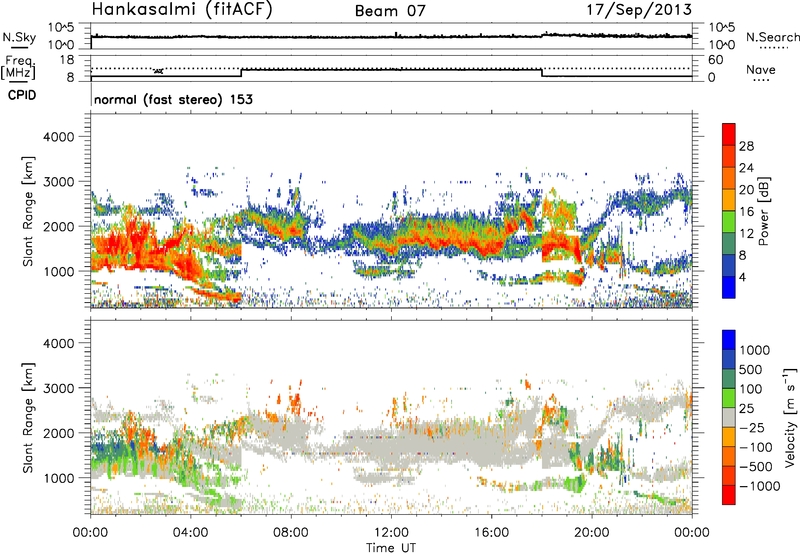This screenshot has height=554, width=800.
Task: Click the noise trace in the top panel
Action: pos(391,36)
